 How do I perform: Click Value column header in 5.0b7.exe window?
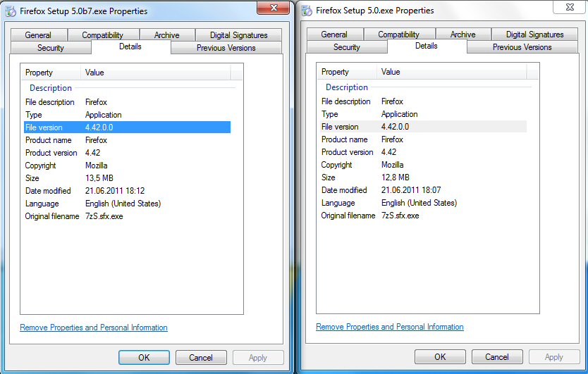pyautogui.click(x=156, y=73)
